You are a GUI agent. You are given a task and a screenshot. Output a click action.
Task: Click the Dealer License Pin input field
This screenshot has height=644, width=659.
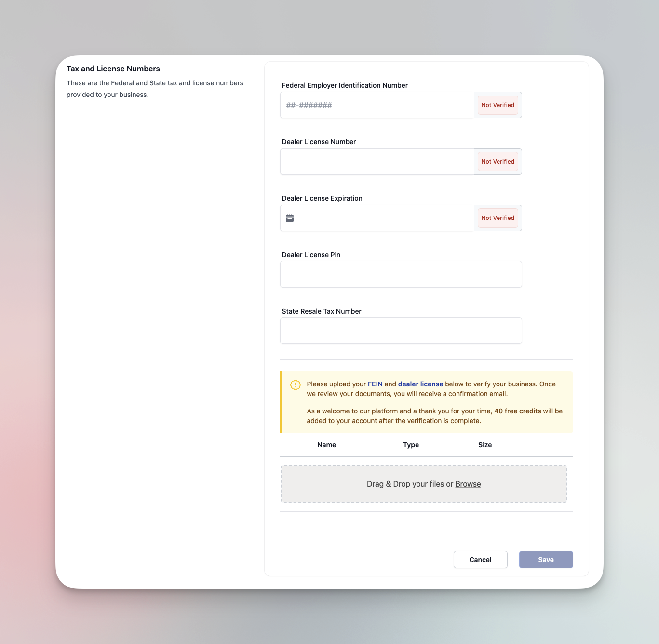click(401, 274)
